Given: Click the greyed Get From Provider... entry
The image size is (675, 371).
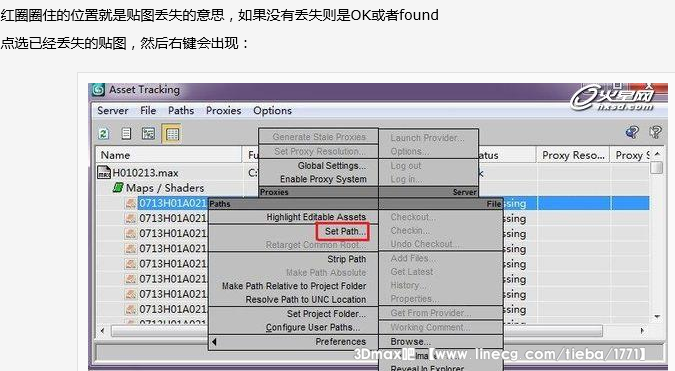Looking at the screenshot, I should point(431,313).
